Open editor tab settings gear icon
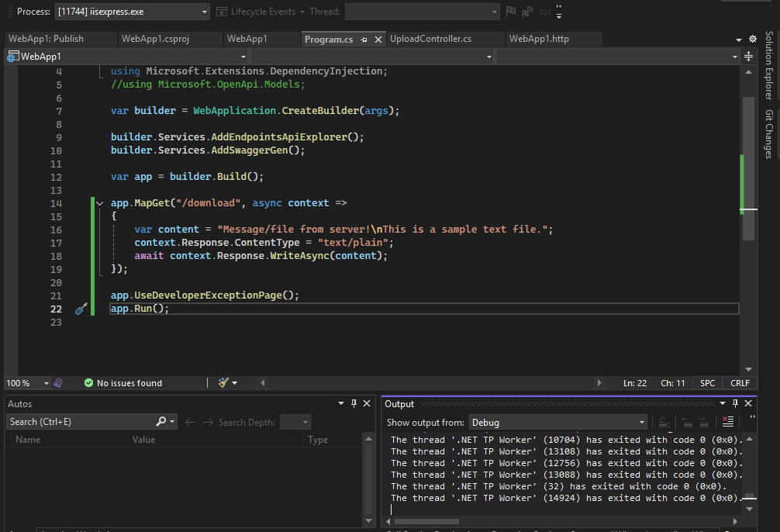 pos(752,39)
